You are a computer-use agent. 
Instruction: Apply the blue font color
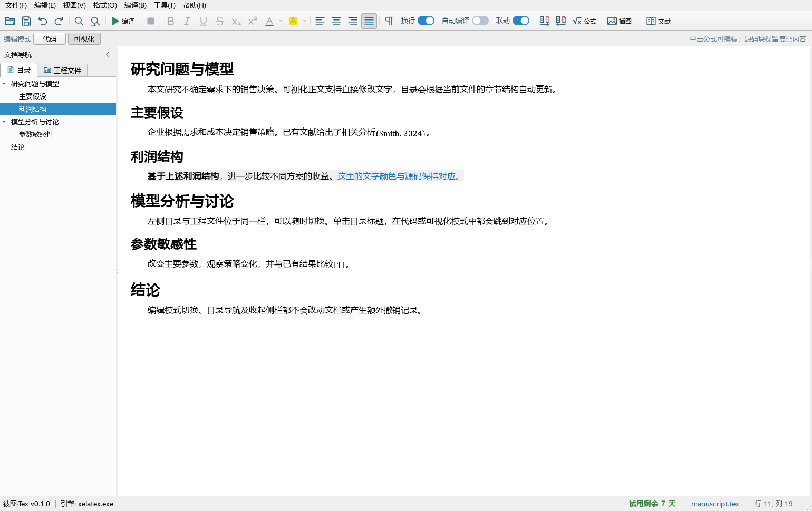coord(269,21)
